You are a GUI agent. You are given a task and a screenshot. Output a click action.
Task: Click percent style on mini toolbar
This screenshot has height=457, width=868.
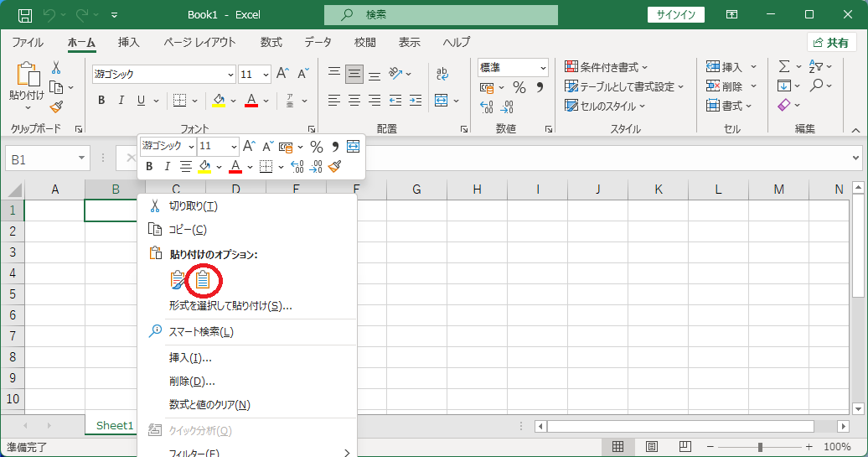tap(316, 147)
